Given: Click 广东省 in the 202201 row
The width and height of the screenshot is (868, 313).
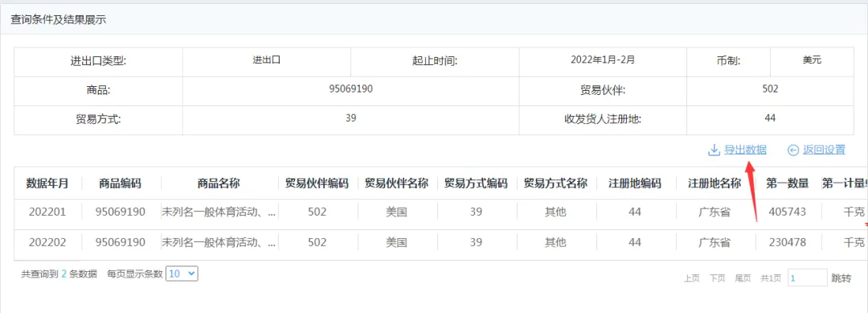Looking at the screenshot, I should 714,212.
